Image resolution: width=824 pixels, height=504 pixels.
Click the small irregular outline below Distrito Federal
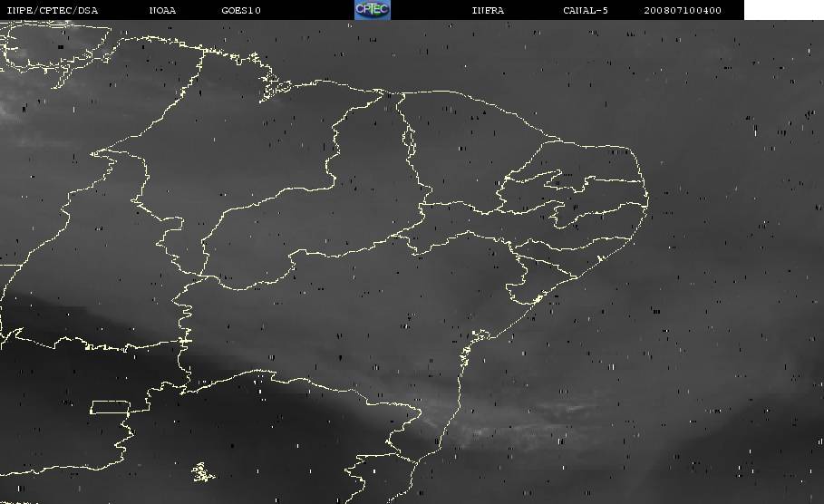click(203, 471)
